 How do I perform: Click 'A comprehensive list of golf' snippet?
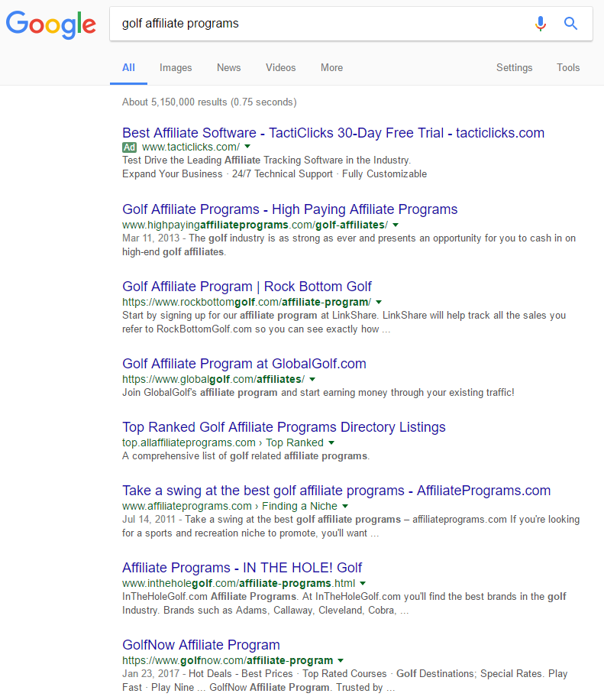(x=246, y=455)
